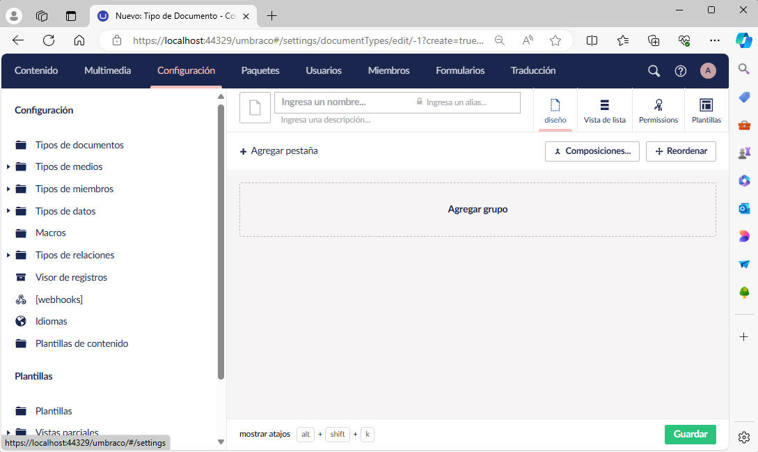Image resolution: width=758 pixels, height=452 pixels.
Task: Open the Contenido section
Action: click(36, 71)
